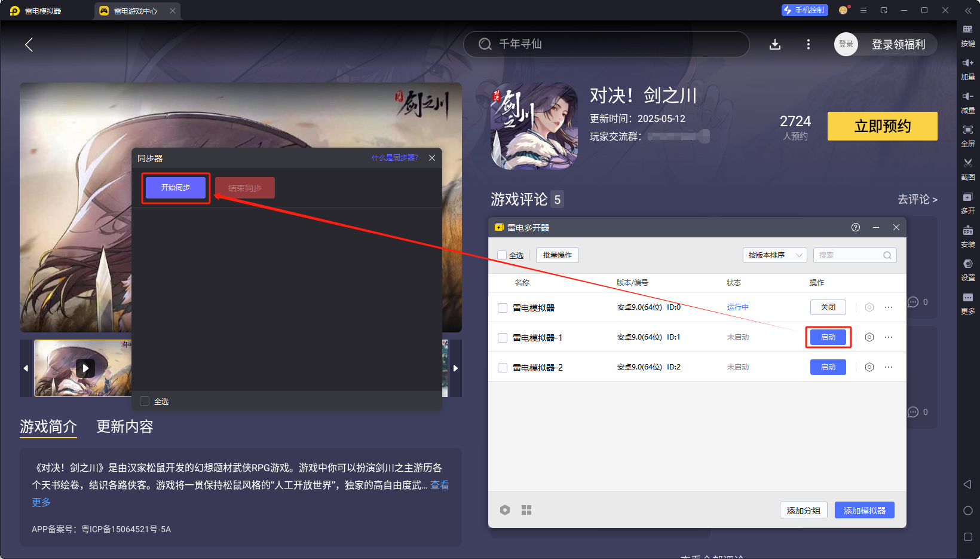The image size is (980, 559).
Task: Click 手机控制 phone control button
Action: coord(804,10)
